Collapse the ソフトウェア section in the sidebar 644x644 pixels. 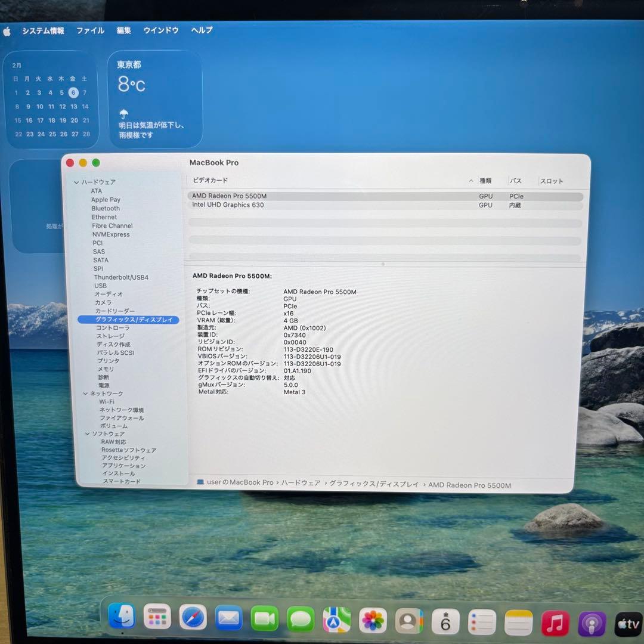pos(86,434)
